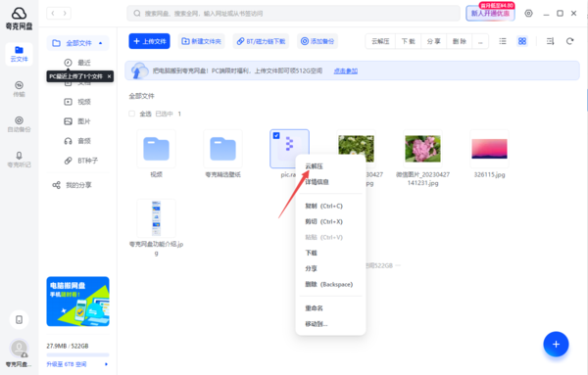Refresh the file list

[570, 41]
